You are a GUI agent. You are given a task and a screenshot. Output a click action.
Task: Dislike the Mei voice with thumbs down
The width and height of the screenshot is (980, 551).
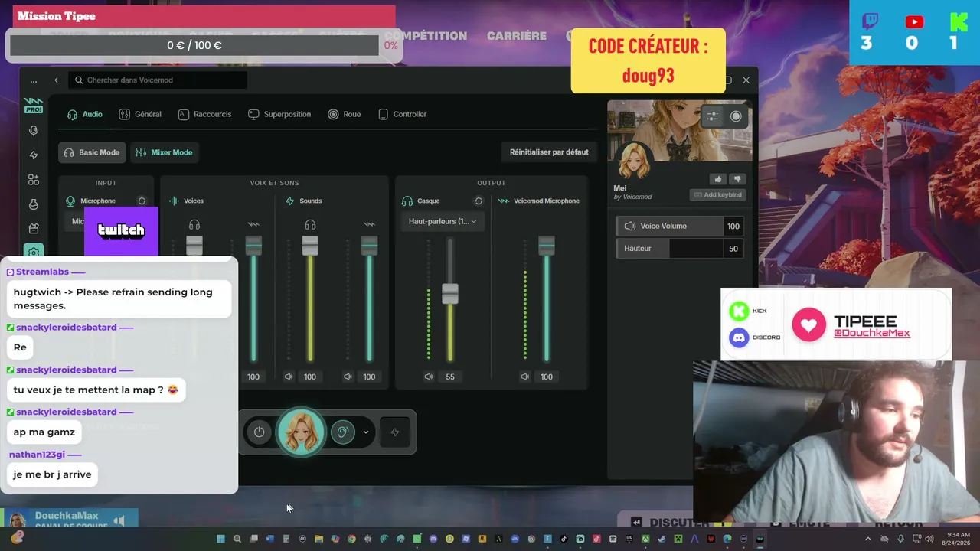pyautogui.click(x=737, y=179)
